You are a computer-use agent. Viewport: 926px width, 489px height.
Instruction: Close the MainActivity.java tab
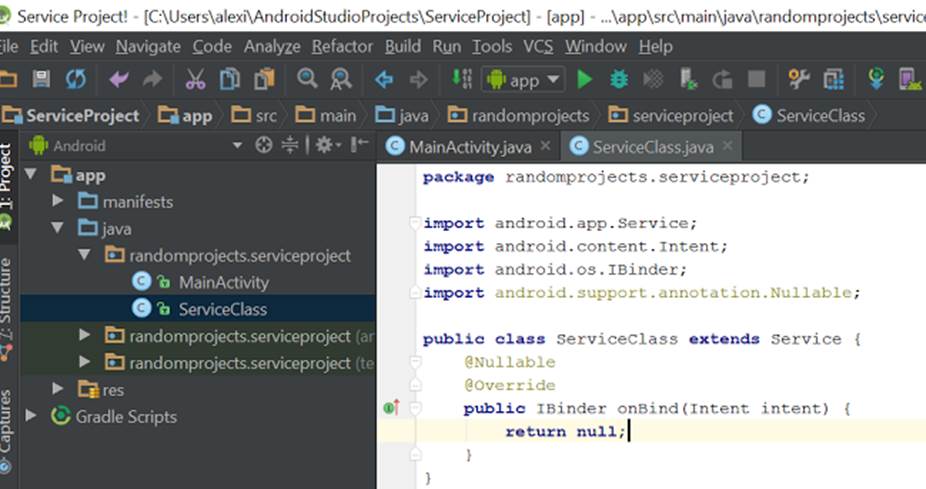coord(546,145)
